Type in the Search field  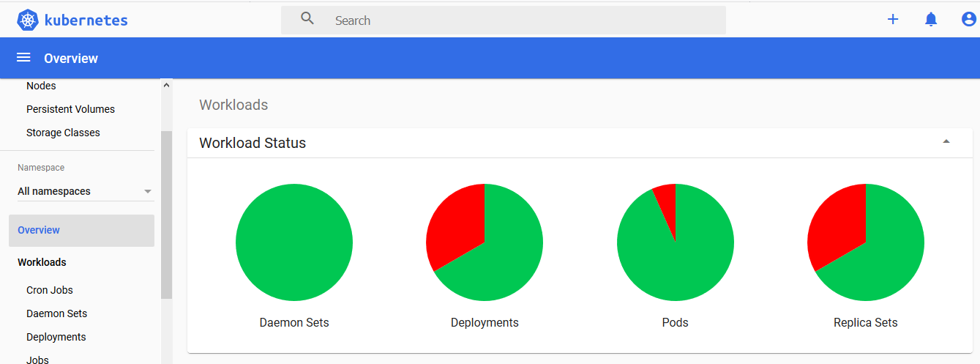pos(512,21)
